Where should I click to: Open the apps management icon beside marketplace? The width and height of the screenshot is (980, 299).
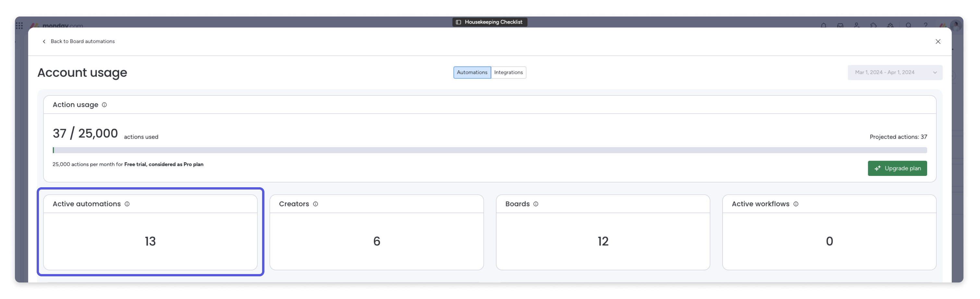[x=890, y=26]
